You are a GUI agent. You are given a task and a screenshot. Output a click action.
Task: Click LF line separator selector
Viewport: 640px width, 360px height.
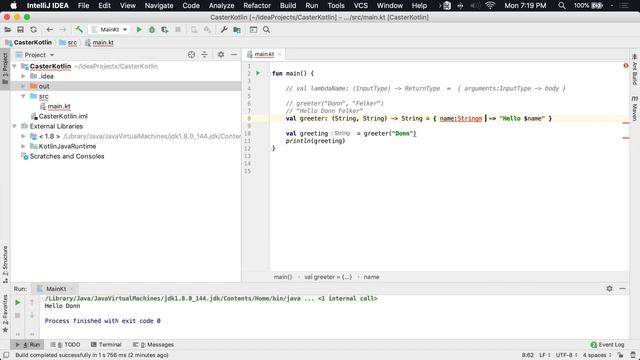(544, 355)
